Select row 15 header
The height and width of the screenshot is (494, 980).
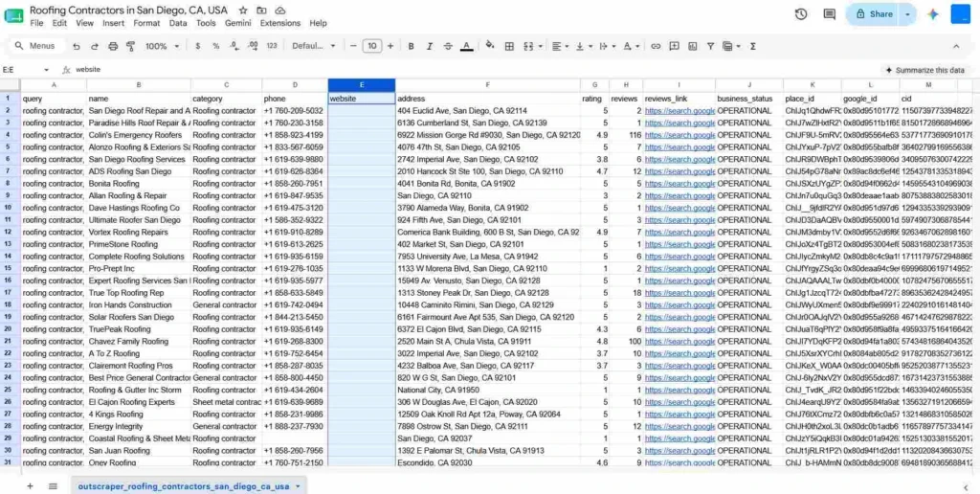pyautogui.click(x=10, y=268)
